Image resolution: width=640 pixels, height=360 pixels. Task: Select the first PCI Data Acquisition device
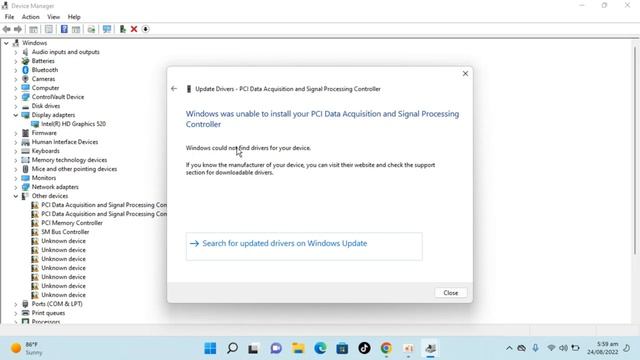[104, 205]
